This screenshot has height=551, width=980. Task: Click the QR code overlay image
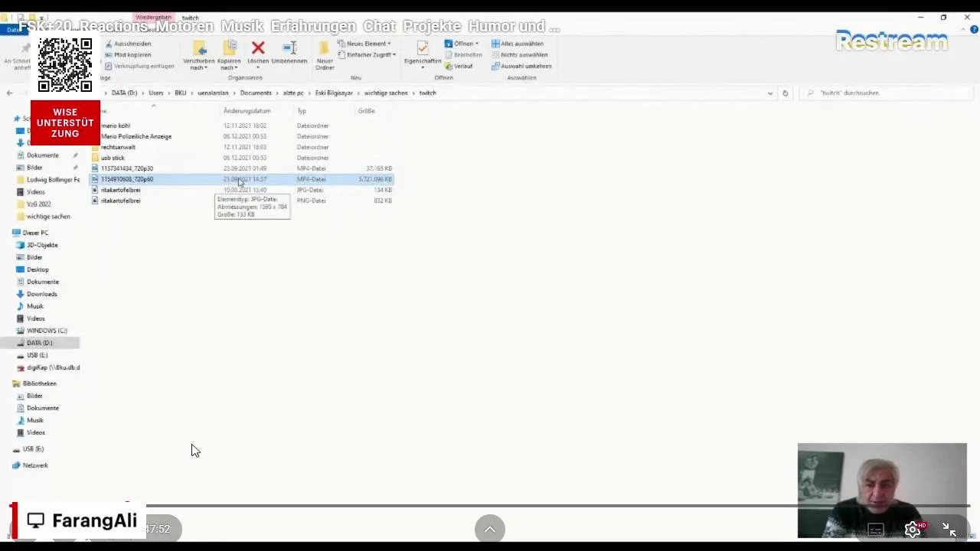[x=65, y=65]
